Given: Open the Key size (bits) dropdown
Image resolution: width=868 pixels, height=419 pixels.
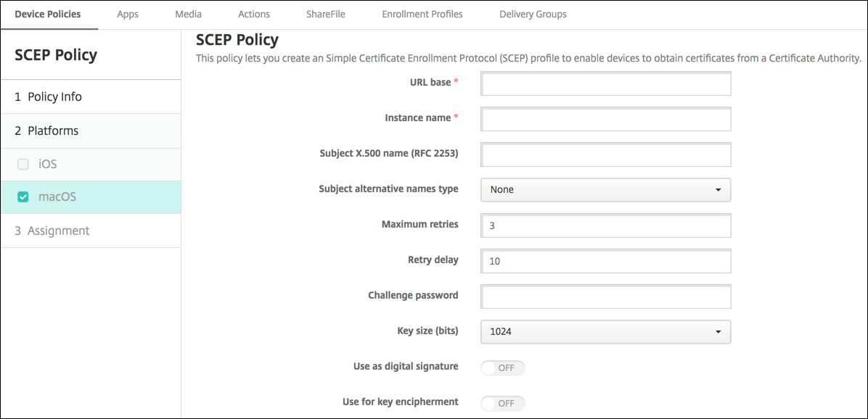Looking at the screenshot, I should point(605,331).
